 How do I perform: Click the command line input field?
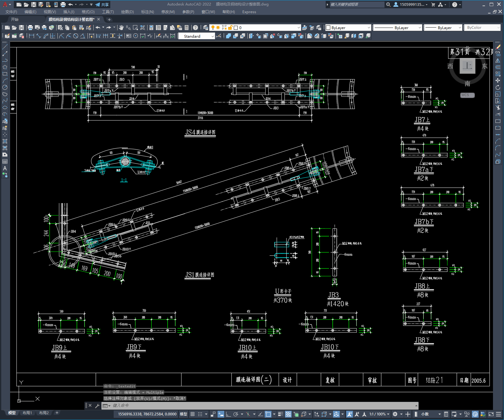pos(260,406)
